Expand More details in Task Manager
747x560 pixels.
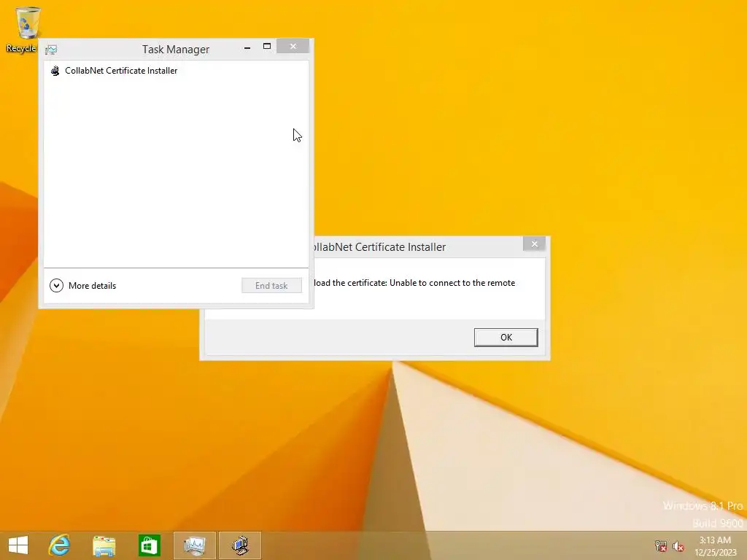(83, 286)
